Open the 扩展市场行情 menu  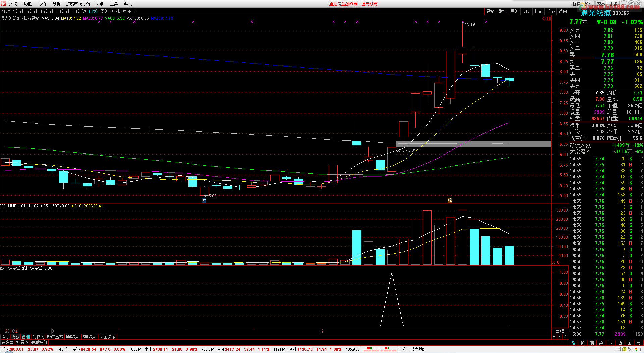(78, 4)
